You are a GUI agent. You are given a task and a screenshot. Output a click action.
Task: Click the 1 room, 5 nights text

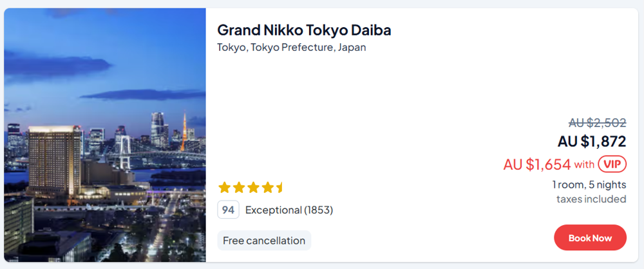pos(589,184)
